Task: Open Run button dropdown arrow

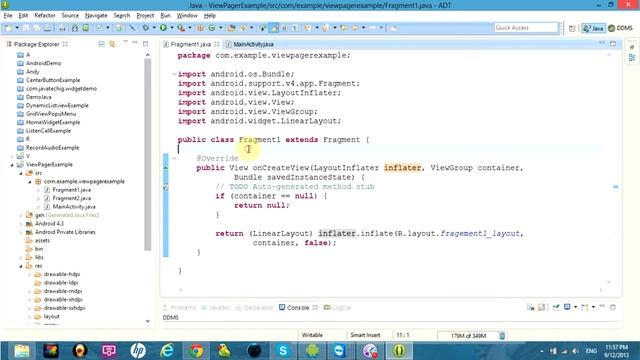Action: click(172, 28)
